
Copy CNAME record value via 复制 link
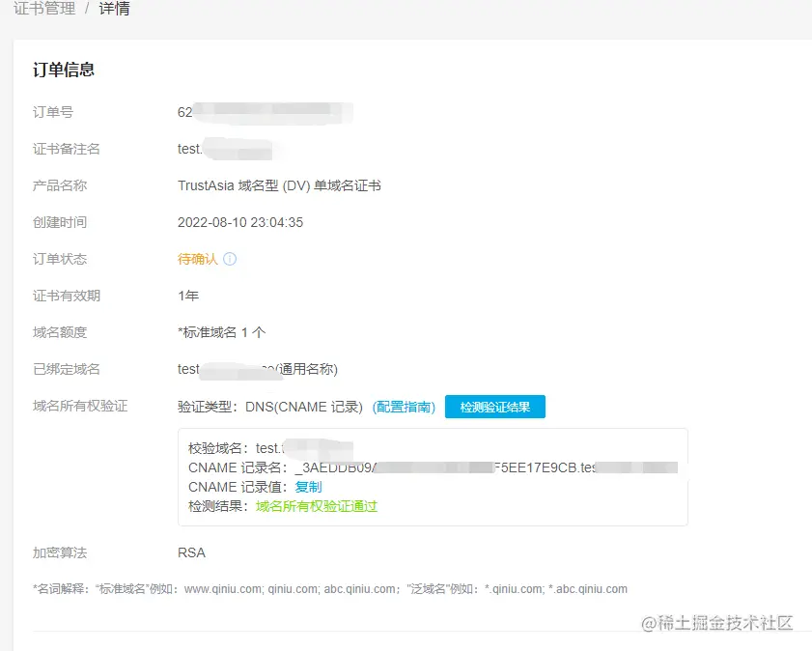(x=308, y=488)
